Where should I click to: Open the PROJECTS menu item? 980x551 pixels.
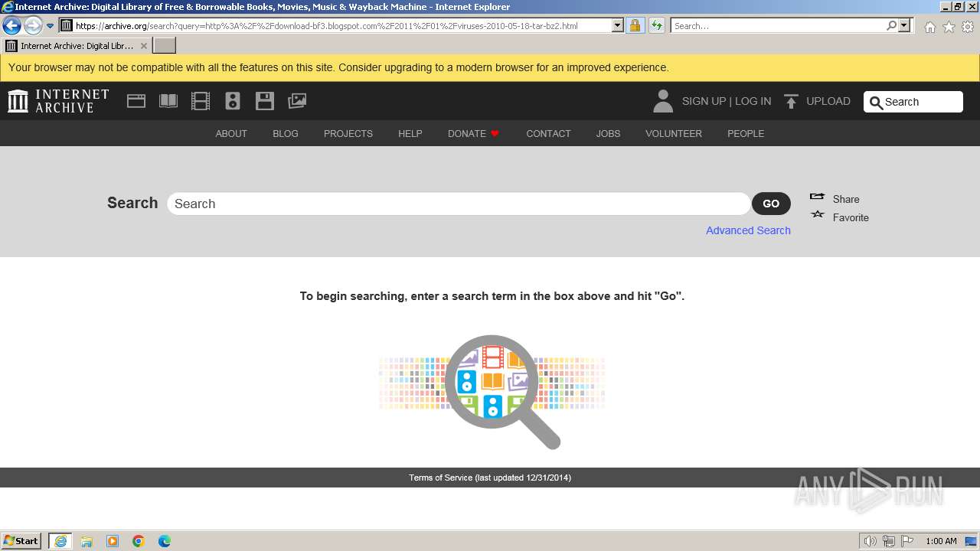(x=348, y=133)
